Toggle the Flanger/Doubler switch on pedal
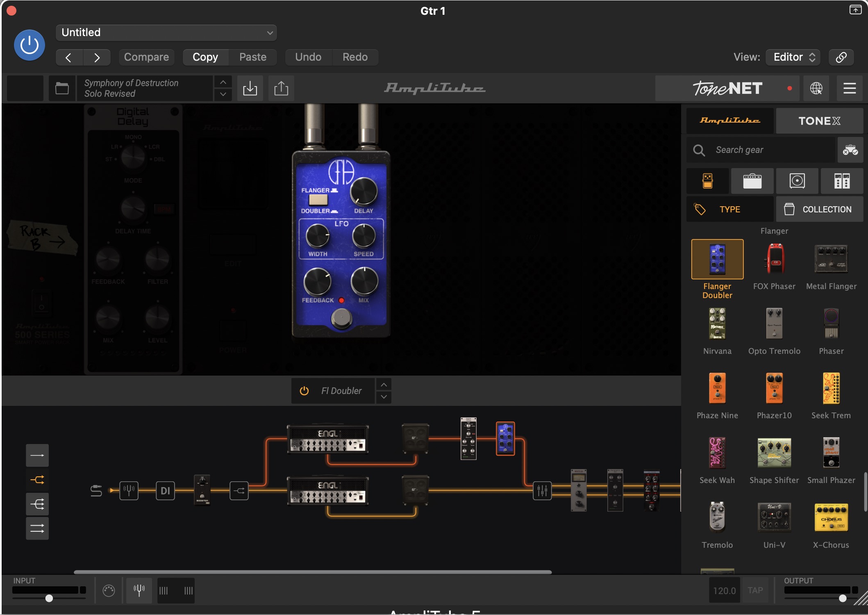This screenshot has height=615, width=868. (318, 200)
